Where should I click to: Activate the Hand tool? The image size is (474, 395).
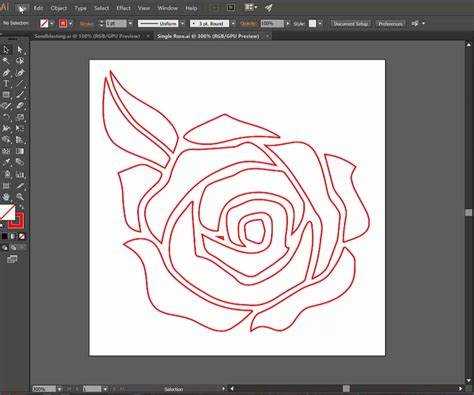[6, 197]
